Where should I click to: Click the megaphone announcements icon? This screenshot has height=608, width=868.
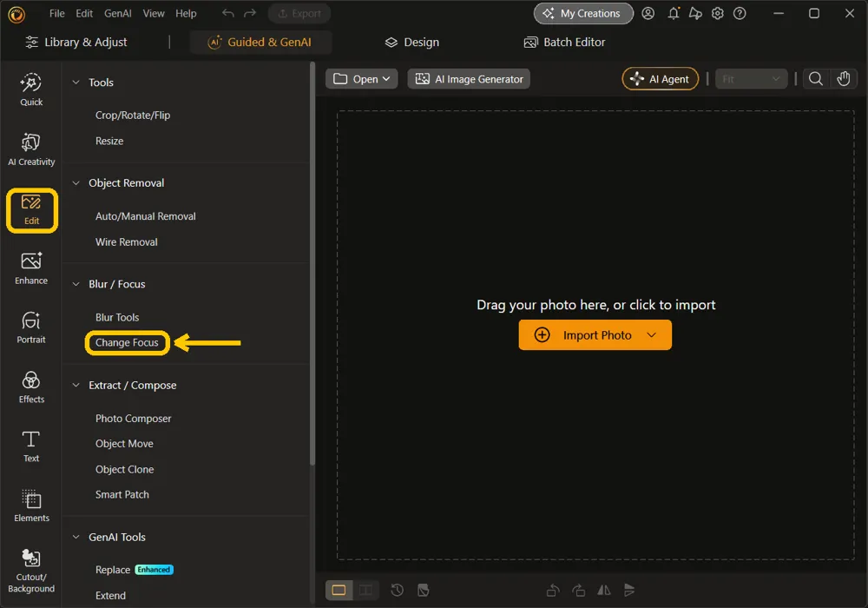[x=695, y=13]
